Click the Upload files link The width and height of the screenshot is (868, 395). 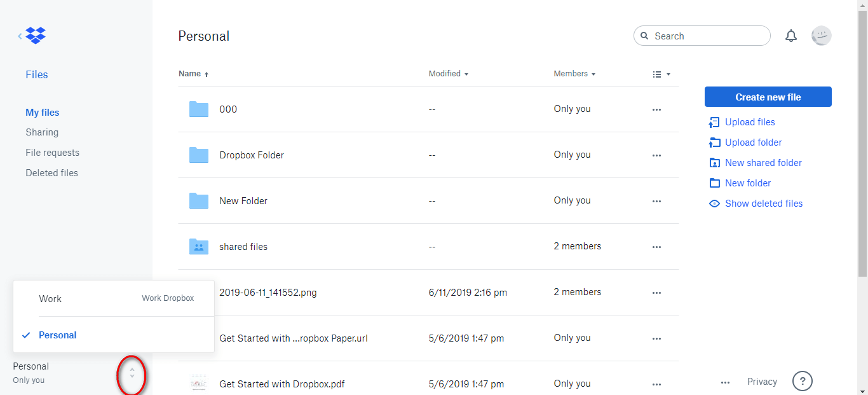coord(750,122)
